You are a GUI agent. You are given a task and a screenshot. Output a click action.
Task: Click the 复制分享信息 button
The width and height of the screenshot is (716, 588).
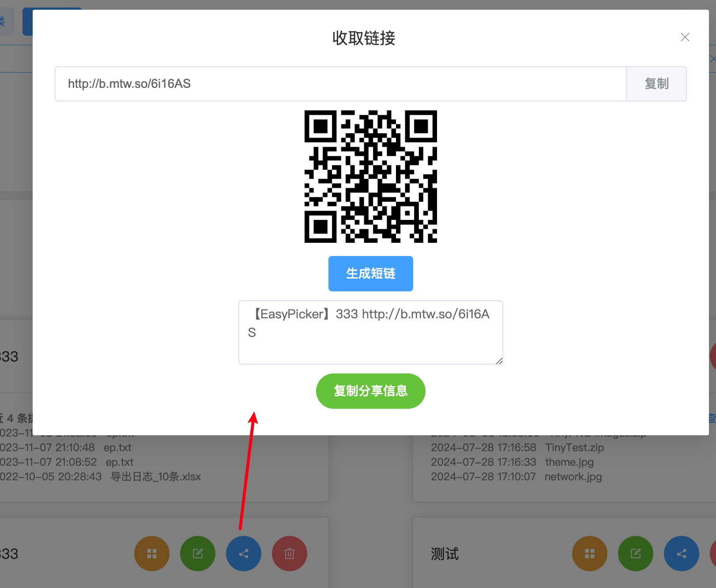tap(371, 391)
